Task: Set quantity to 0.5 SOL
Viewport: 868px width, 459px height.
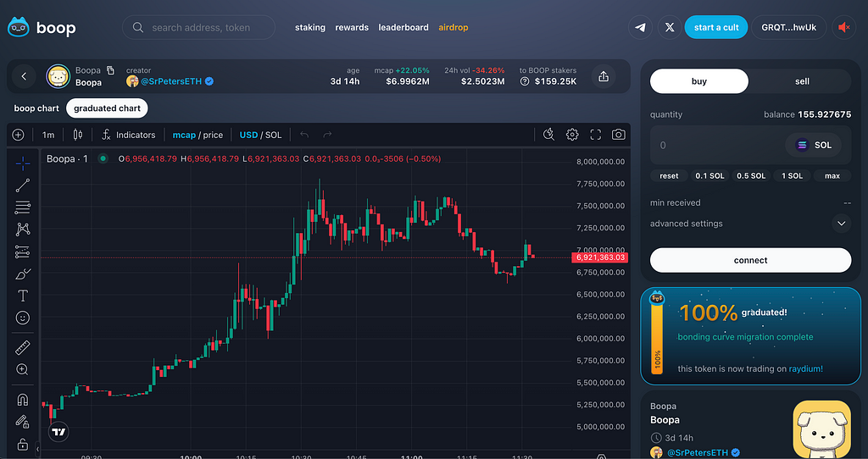Action: 751,176
